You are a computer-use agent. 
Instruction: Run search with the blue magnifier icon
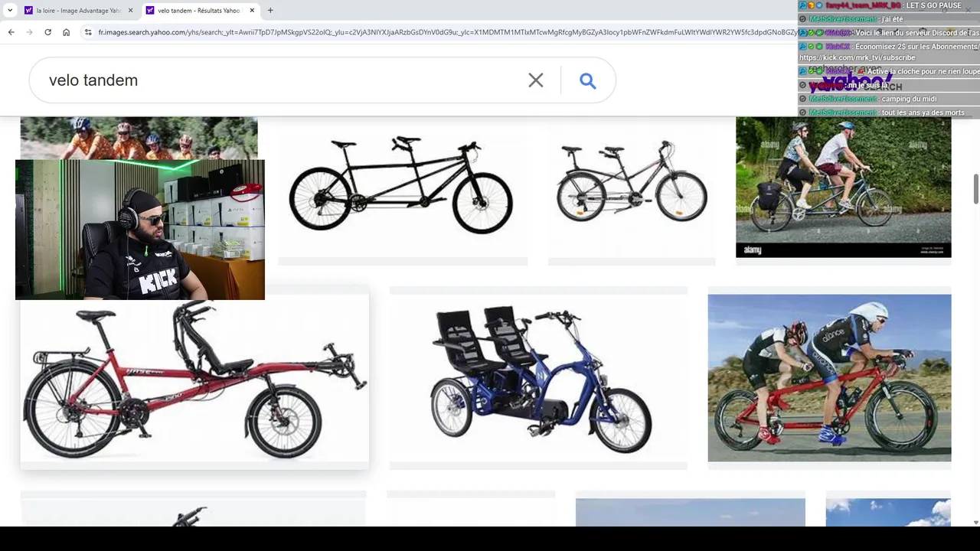click(587, 80)
